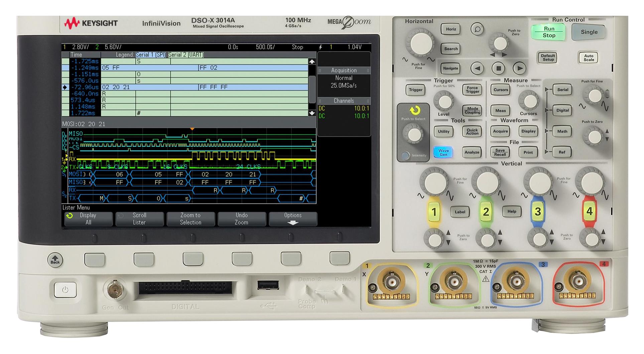Click the lister scroll down arrow
Viewport: 644px width, 354px height.
(312, 113)
